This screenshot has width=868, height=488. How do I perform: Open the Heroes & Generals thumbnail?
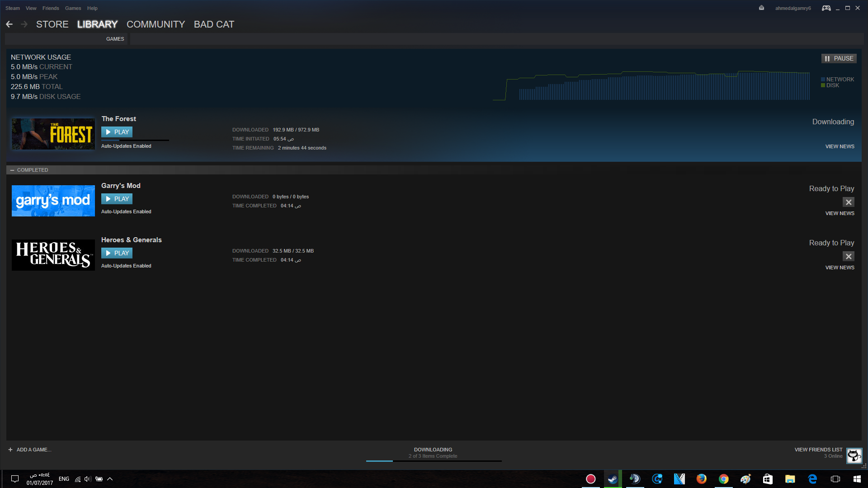point(53,255)
